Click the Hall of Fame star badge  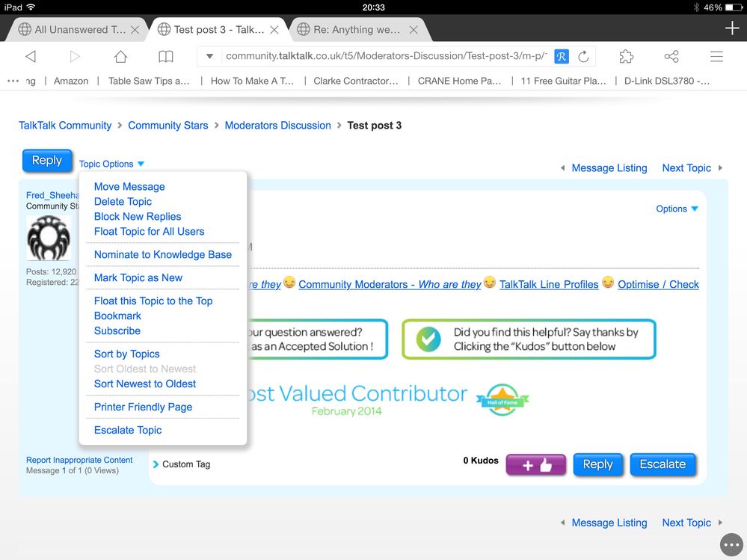coord(502,399)
